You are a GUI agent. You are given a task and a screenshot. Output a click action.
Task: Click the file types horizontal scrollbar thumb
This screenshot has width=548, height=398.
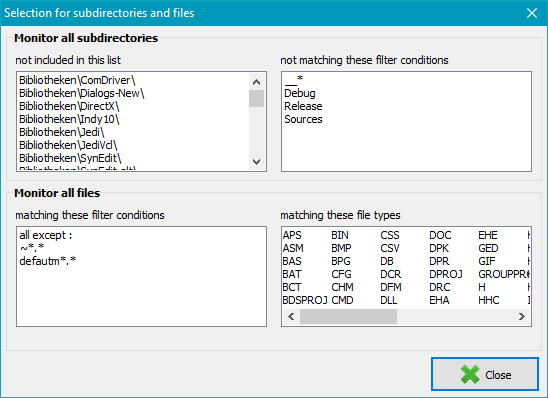point(348,317)
